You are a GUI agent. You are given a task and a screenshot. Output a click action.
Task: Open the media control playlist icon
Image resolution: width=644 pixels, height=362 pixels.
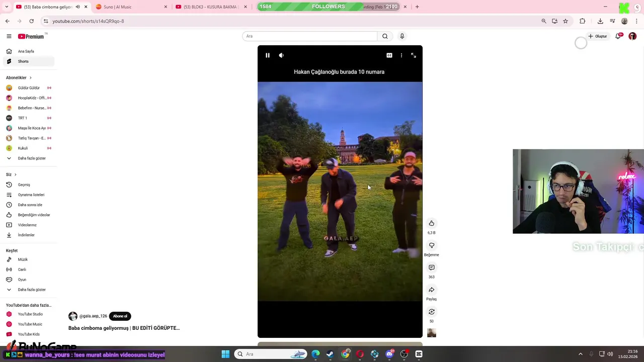(x=612, y=21)
